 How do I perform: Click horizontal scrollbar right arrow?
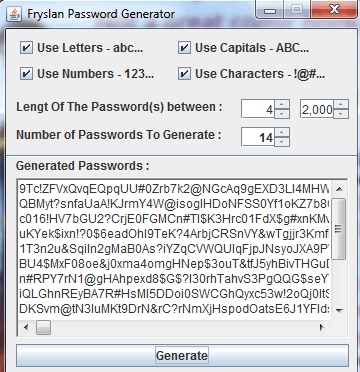[x=322, y=327]
